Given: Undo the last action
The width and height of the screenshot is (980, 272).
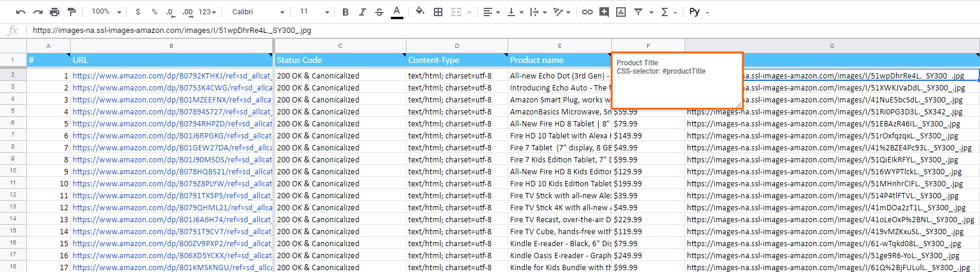Looking at the screenshot, I should (x=21, y=12).
